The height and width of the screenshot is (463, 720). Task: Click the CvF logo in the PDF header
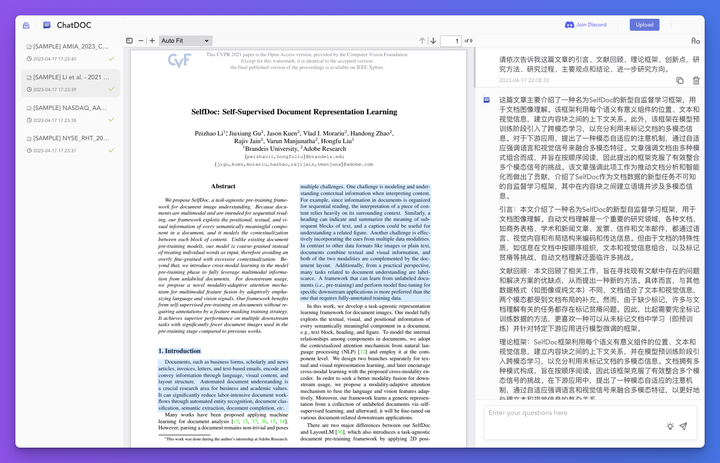click(180, 60)
